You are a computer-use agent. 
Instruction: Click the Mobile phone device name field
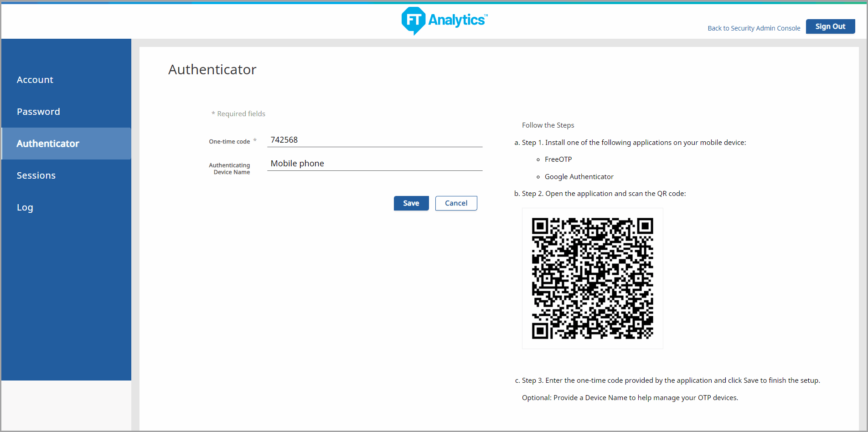pos(374,164)
